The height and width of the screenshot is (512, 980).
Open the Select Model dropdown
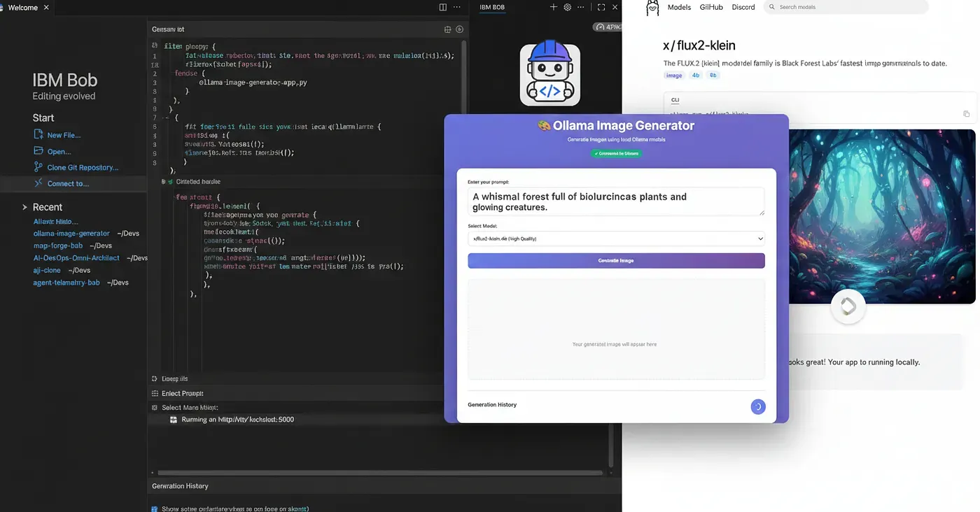click(x=616, y=239)
